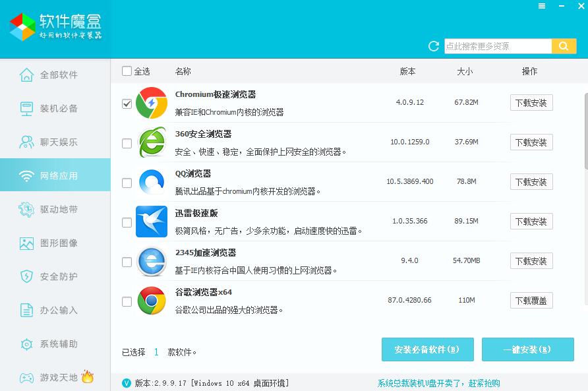Click the cog icon for 系统辅助

pos(26,344)
